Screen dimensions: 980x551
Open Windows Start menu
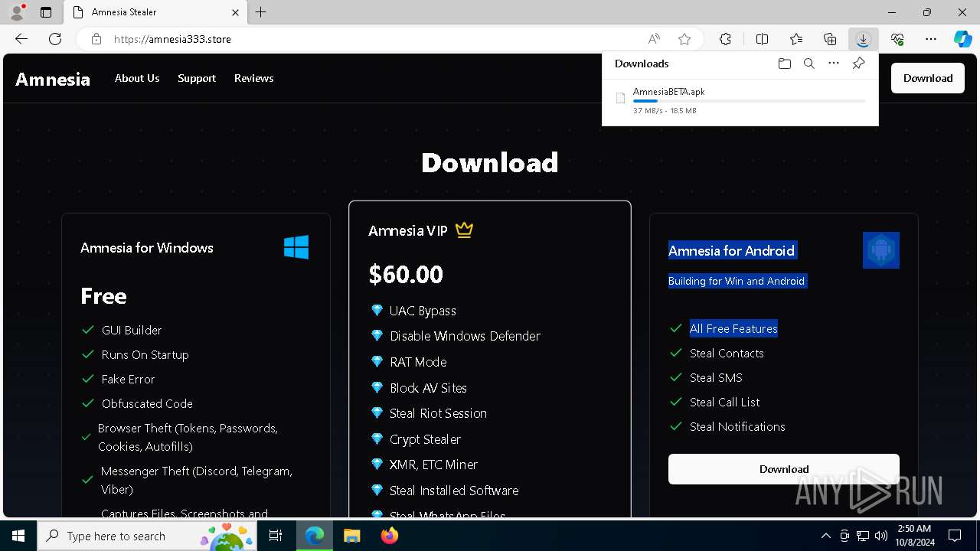[x=18, y=536]
